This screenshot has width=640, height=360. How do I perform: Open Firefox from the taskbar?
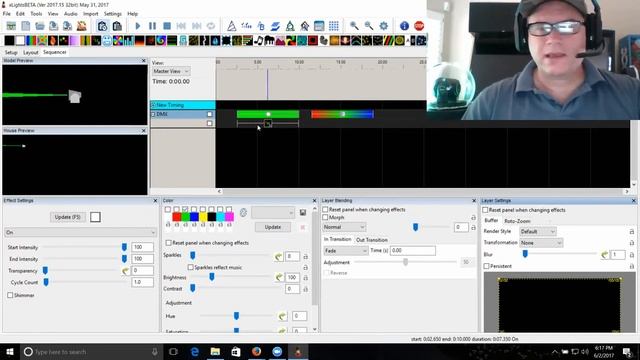256,351
